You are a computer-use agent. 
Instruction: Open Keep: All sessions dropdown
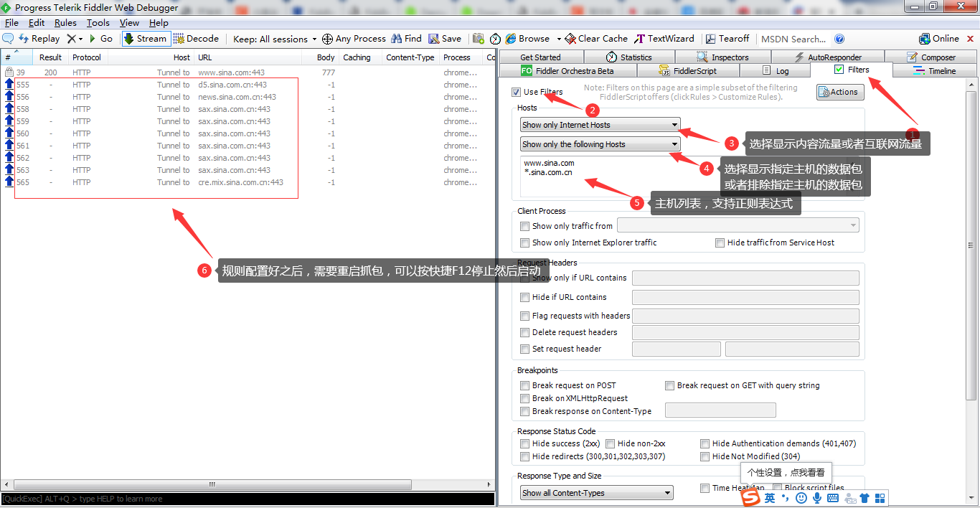[275, 39]
